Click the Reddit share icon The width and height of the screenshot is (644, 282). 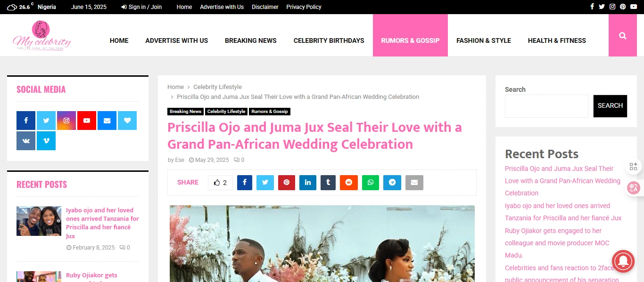[349, 183]
